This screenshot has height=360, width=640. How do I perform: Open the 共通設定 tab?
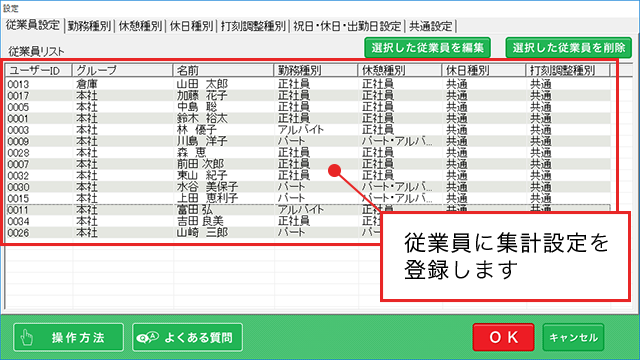tap(431, 26)
